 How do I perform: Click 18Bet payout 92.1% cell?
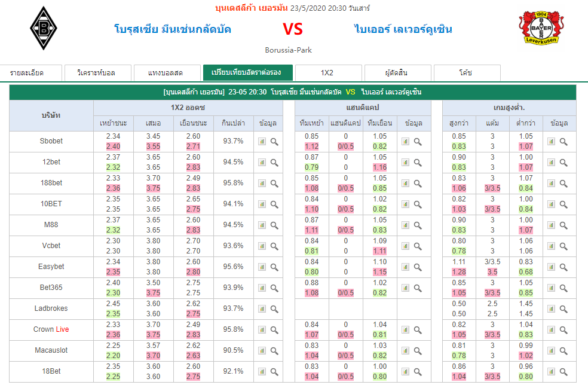coord(233,371)
